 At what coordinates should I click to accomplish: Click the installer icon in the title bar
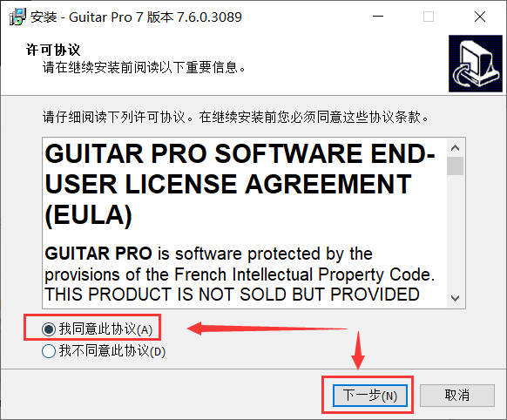coord(17,17)
